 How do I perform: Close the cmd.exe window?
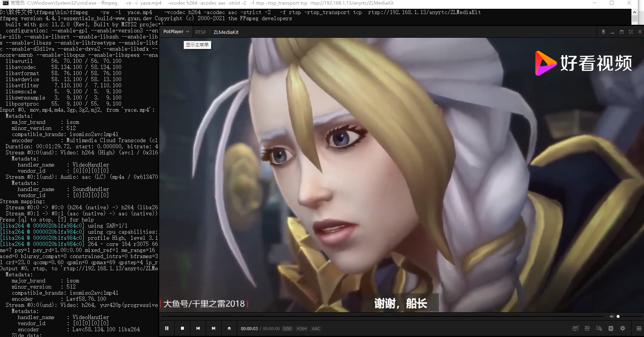[629, 3]
